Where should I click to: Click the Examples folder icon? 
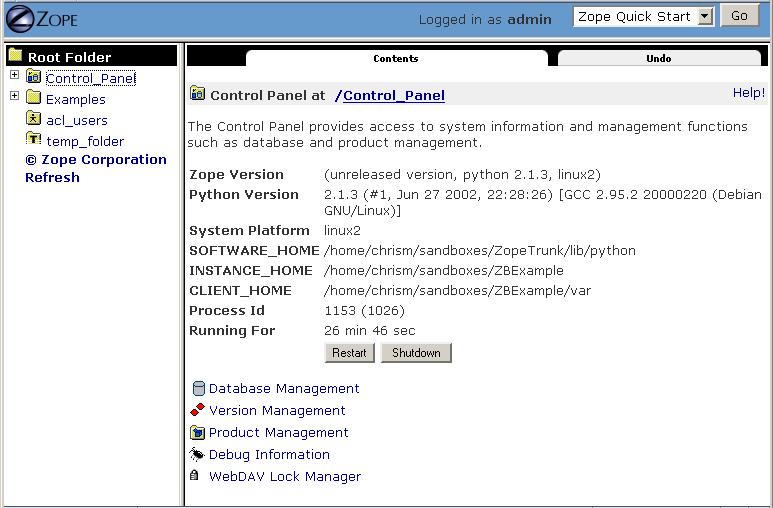coord(33,98)
